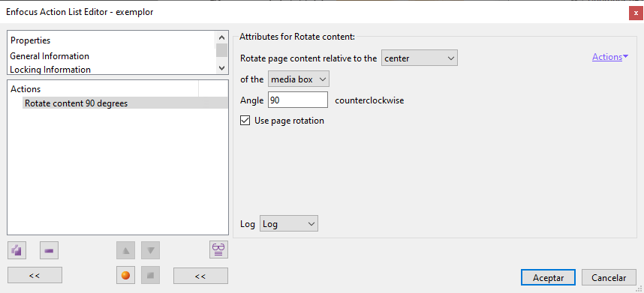Click the glasses preview icon button
Image resolution: width=644 pixels, height=293 pixels.
[x=218, y=250]
